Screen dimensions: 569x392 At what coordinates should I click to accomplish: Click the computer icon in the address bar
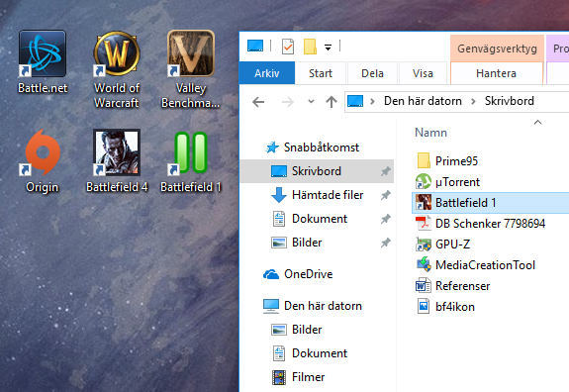pos(355,101)
